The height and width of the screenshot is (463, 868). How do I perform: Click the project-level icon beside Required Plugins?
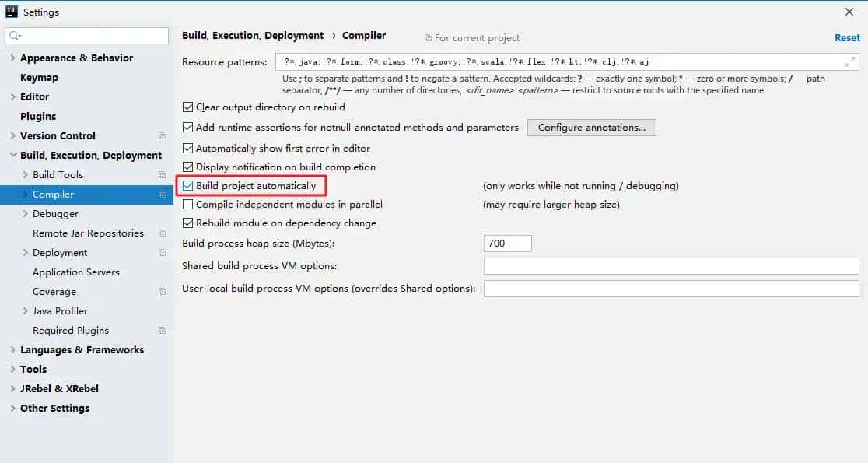coord(163,330)
